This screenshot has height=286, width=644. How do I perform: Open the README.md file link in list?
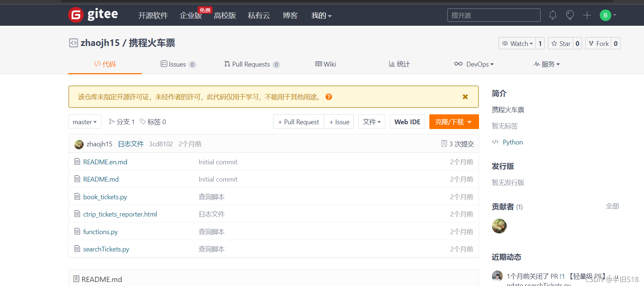101,179
